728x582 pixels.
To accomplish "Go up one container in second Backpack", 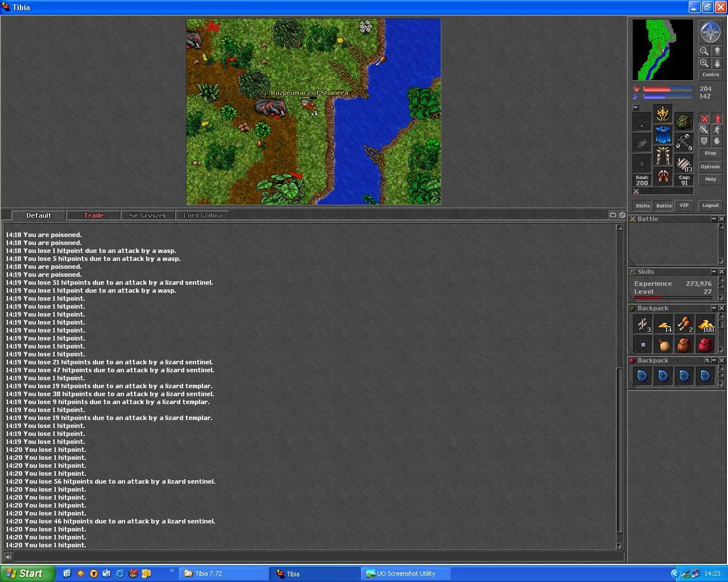I will (x=708, y=360).
